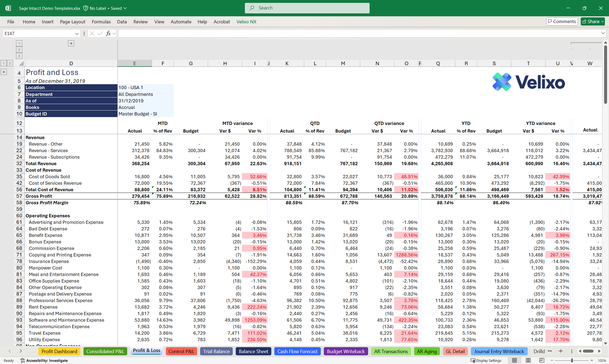Screen dimensions: 609x364
Task: Click zoom in plus icon
Action: click(x=592, y=360)
